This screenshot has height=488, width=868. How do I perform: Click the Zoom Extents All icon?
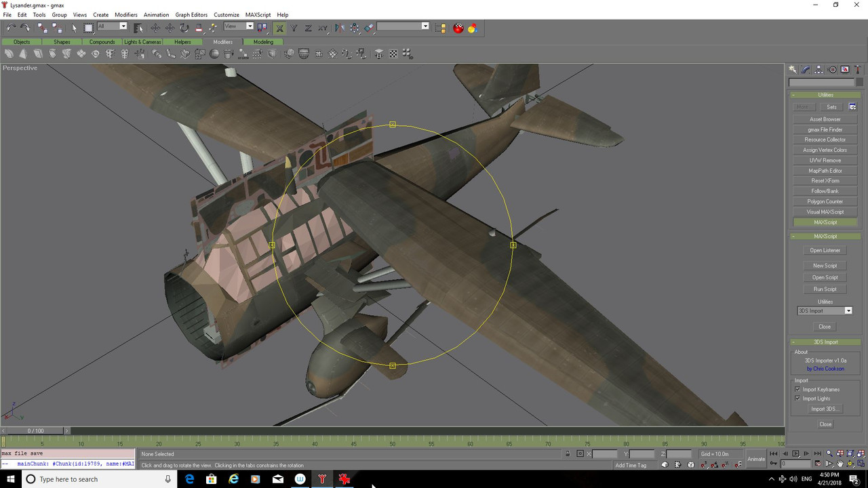pos(861,453)
